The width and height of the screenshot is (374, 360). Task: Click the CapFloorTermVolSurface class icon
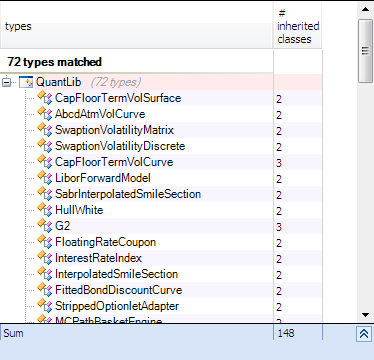[x=45, y=98]
